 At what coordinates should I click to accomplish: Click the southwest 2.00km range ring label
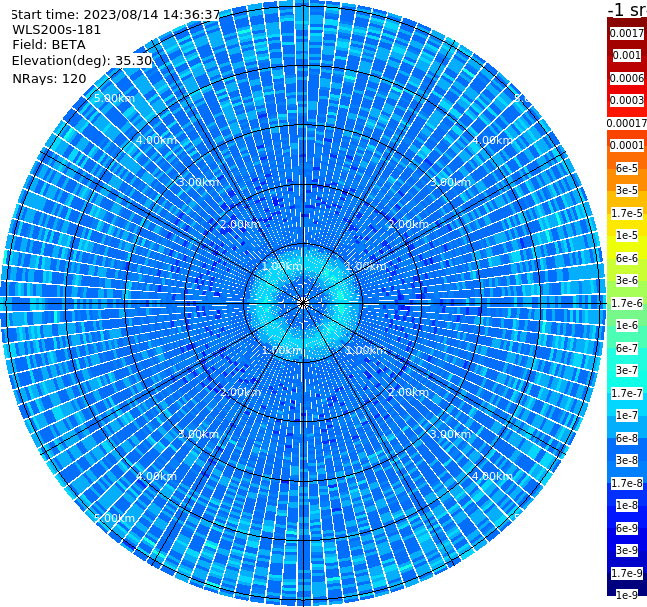point(240,392)
